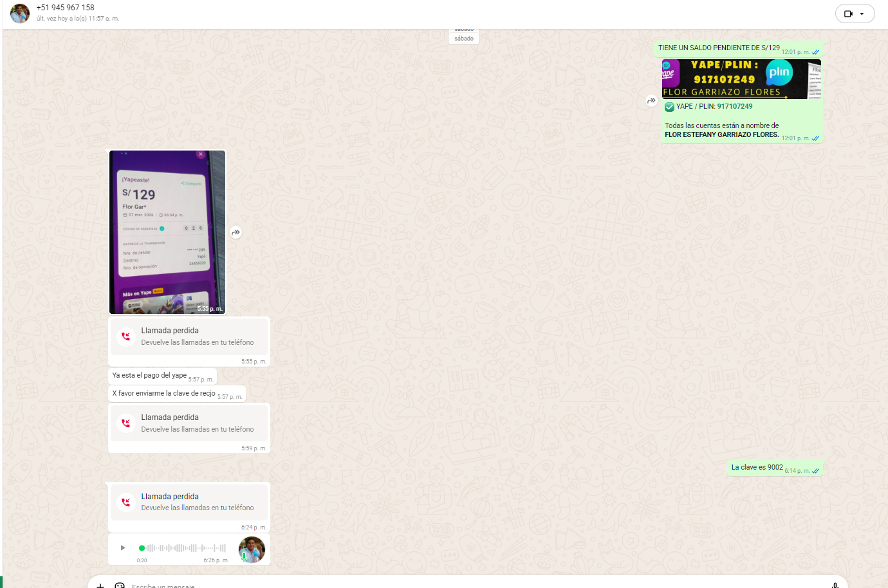
Task: Expand the call options dropdown arrow
Action: point(862,14)
